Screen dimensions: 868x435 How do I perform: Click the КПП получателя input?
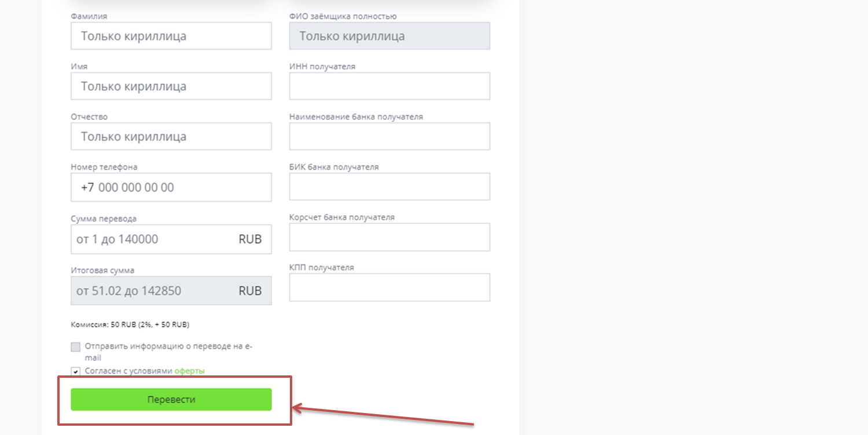pos(389,287)
